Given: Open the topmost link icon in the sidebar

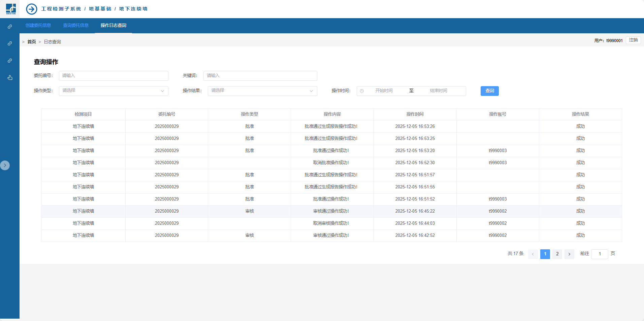Looking at the screenshot, I should [x=10, y=27].
